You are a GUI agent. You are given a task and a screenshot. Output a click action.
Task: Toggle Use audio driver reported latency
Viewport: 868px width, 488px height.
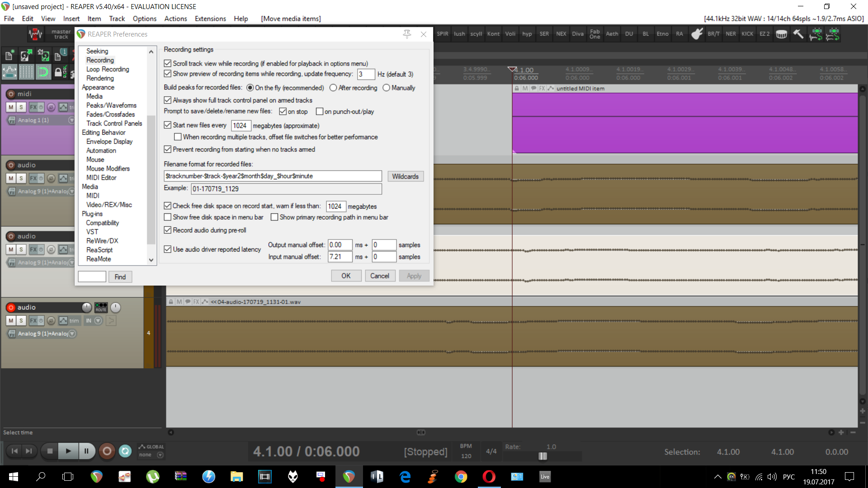coord(167,249)
